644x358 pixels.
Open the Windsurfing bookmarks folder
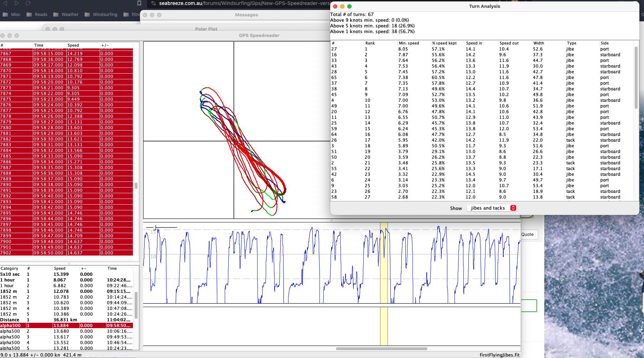[101, 15]
